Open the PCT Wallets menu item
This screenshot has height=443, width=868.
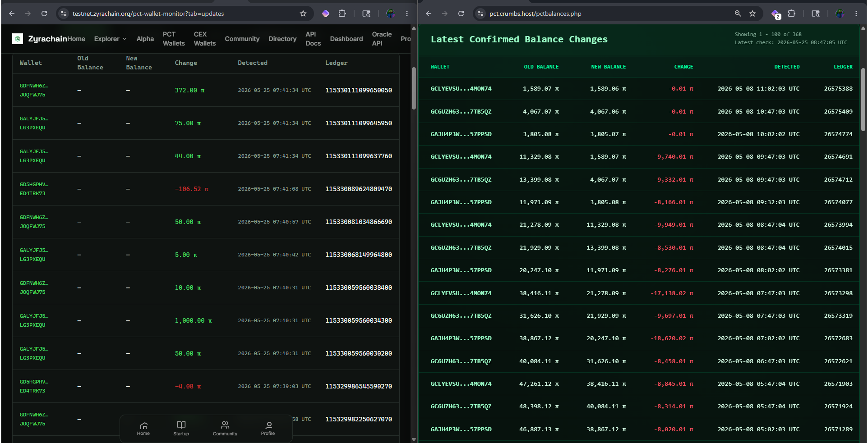coord(174,39)
